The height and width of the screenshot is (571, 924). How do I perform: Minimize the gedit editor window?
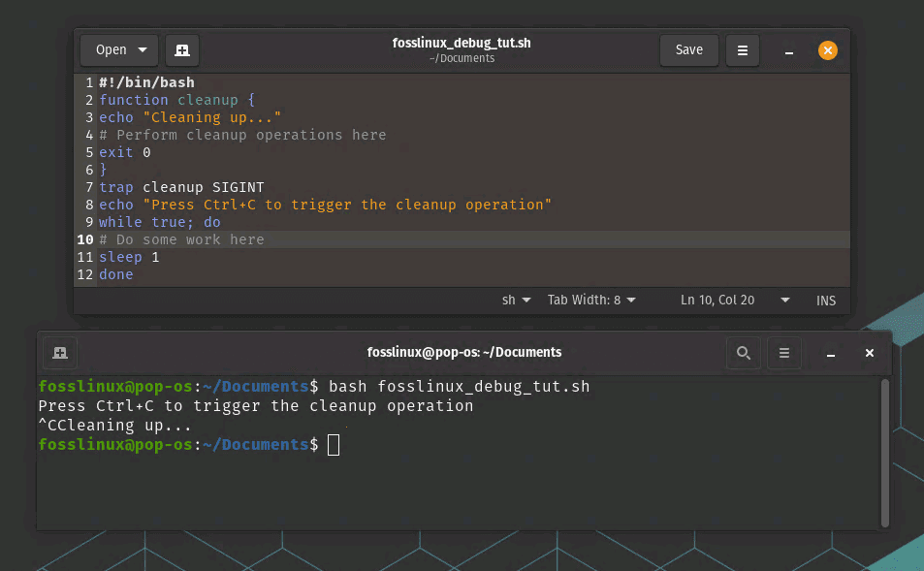(790, 50)
